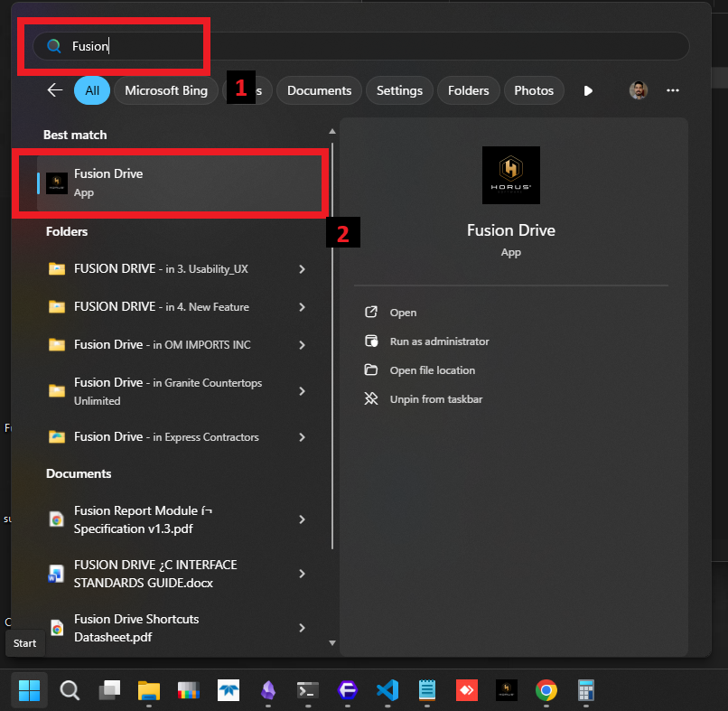728x711 pixels.
Task: Click Chrome PDF icon of Fusion Report Module
Action: tap(57, 519)
